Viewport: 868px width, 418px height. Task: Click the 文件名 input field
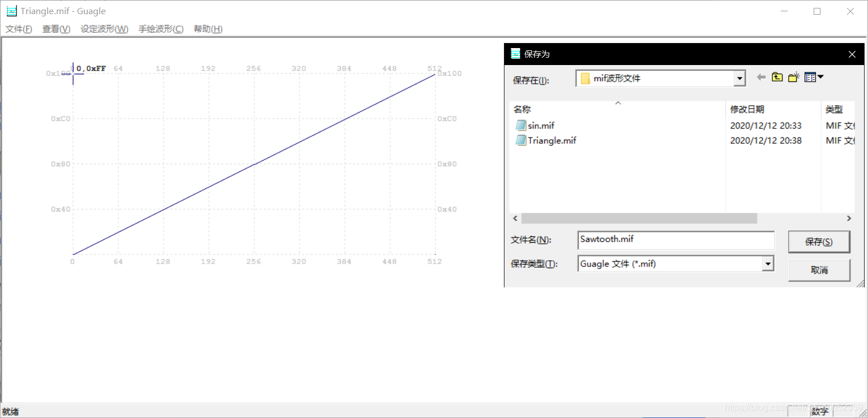tap(676, 239)
